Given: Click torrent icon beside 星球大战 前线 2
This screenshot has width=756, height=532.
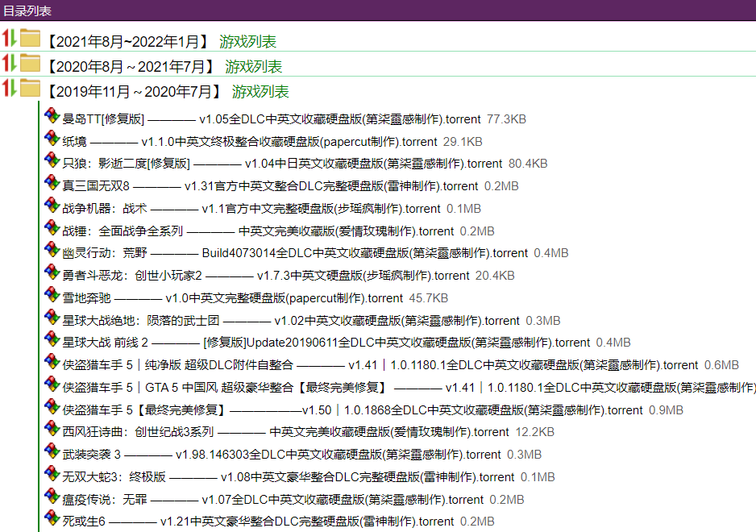Looking at the screenshot, I should click(52, 339).
